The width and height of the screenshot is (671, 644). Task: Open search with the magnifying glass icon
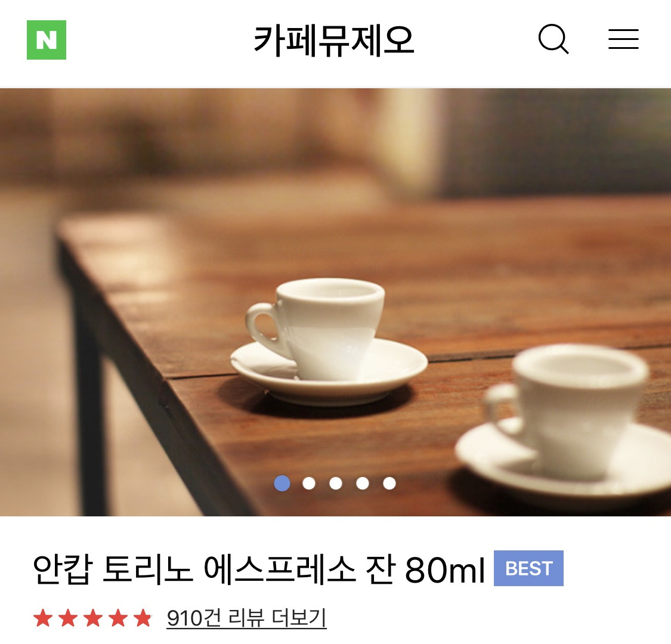(554, 39)
